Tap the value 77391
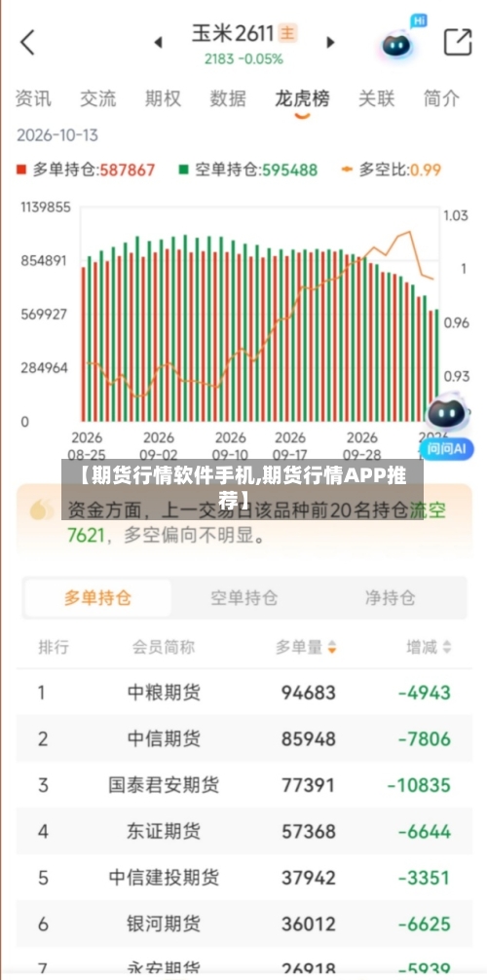This screenshot has width=487, height=980. point(308,785)
